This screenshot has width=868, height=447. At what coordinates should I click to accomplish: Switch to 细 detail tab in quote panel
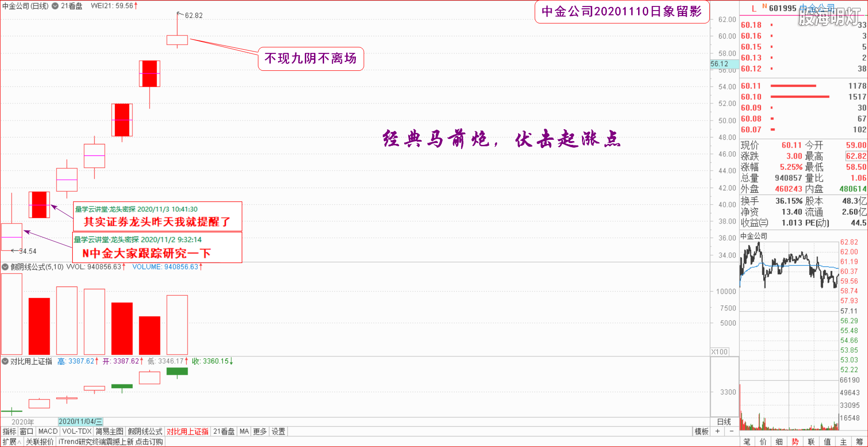coord(779,442)
